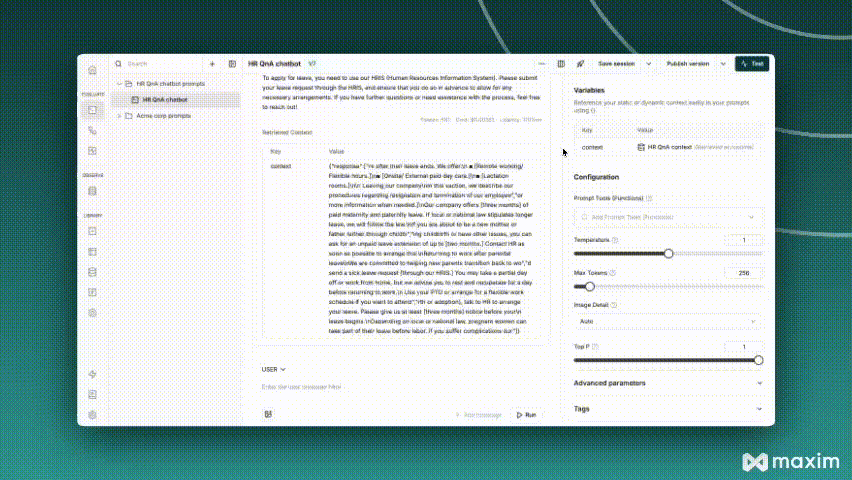Open the USER role dropdown
This screenshot has height=480, width=852.
click(x=273, y=369)
